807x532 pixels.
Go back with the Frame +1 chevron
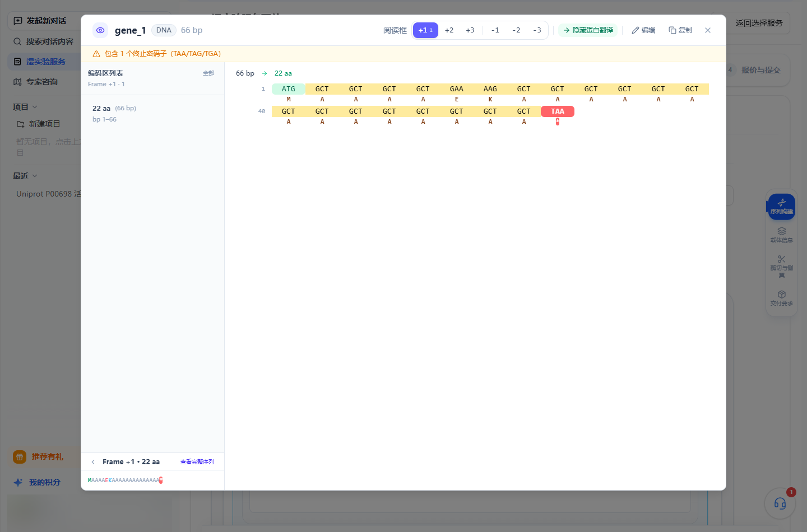(x=93, y=462)
